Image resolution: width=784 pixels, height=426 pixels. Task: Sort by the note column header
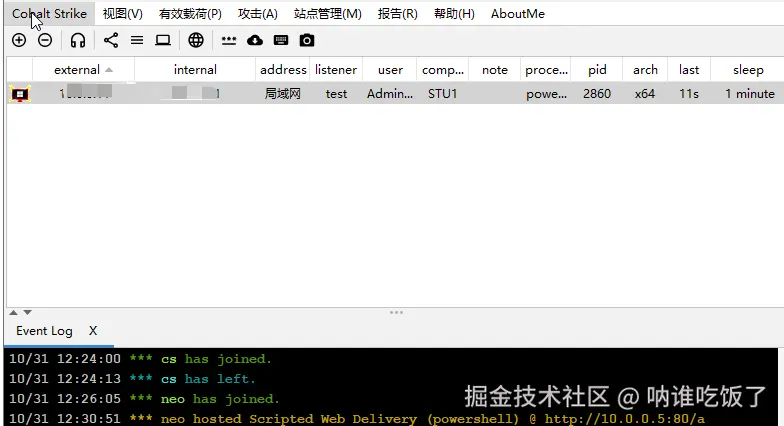coord(494,70)
